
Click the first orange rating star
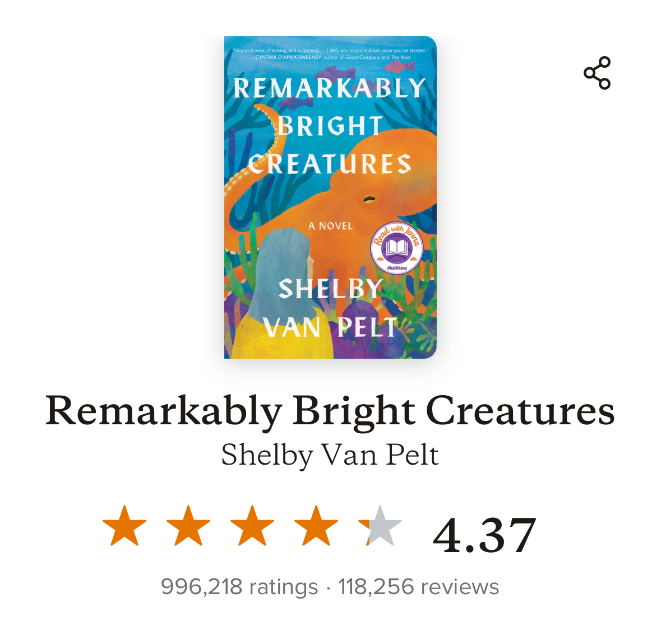pos(124,526)
